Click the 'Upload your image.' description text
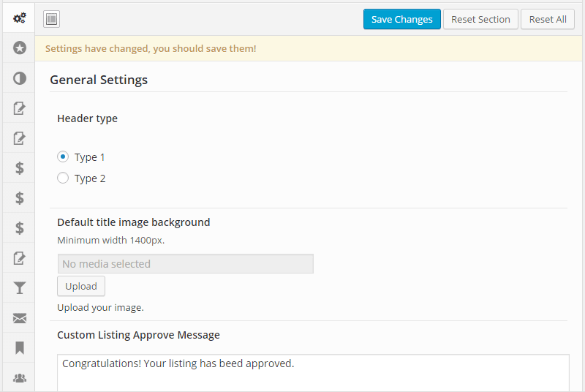Viewport: 585px width, 392px height. pos(100,307)
